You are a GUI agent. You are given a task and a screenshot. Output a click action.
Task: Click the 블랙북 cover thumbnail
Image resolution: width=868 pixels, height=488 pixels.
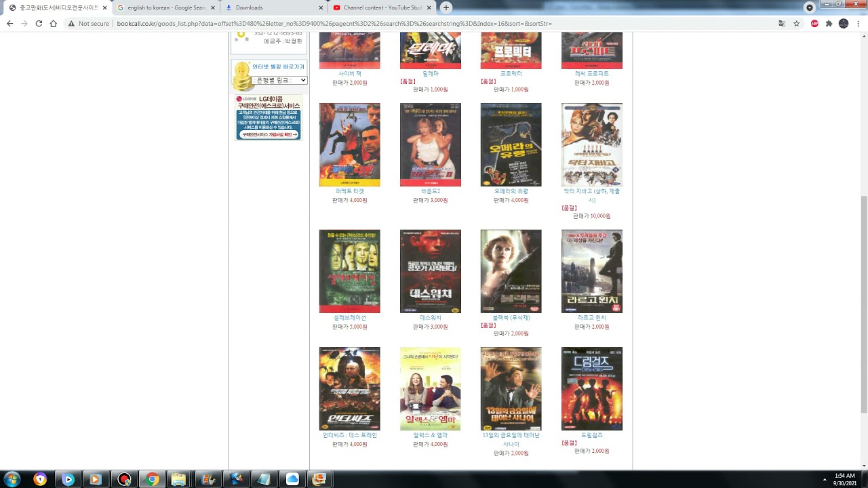tap(511, 271)
